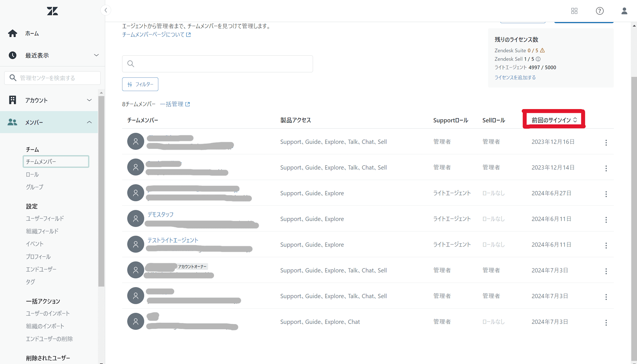
Task: Click the 最近表示 clock icon
Action: [13, 55]
